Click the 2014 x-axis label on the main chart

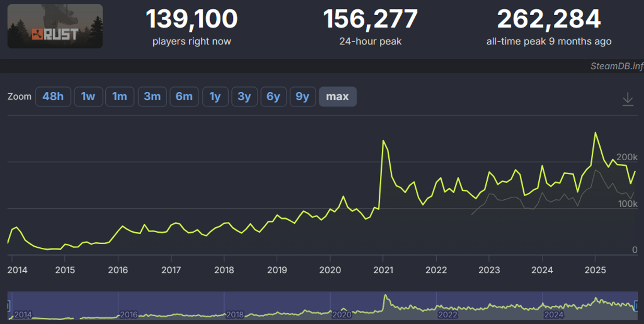pos(17,270)
